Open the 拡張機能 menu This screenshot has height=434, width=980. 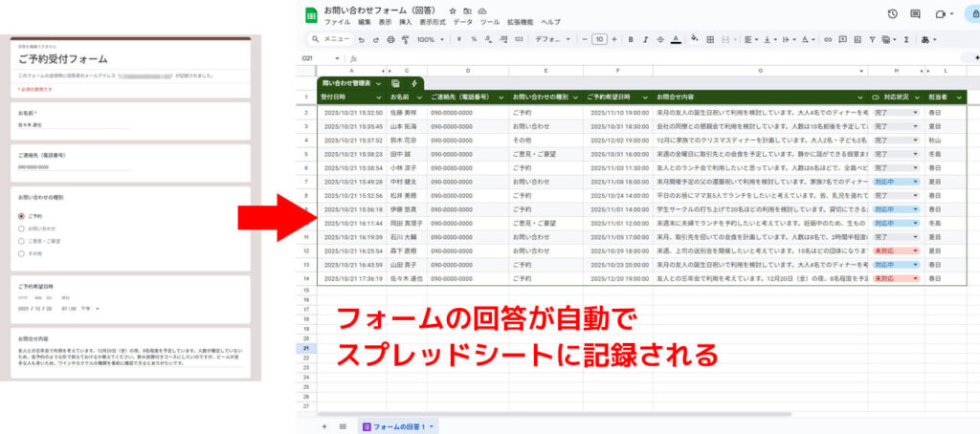[x=520, y=22]
